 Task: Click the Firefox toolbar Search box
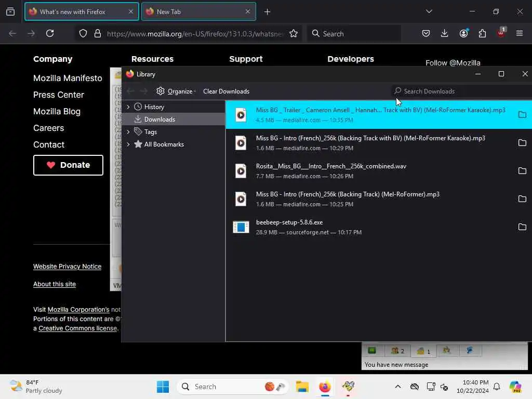(354, 34)
